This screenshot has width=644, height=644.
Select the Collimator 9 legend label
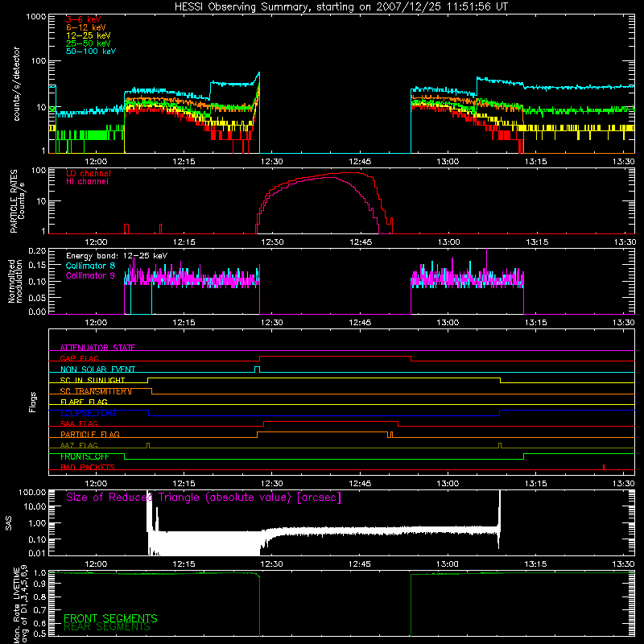[x=90, y=275]
